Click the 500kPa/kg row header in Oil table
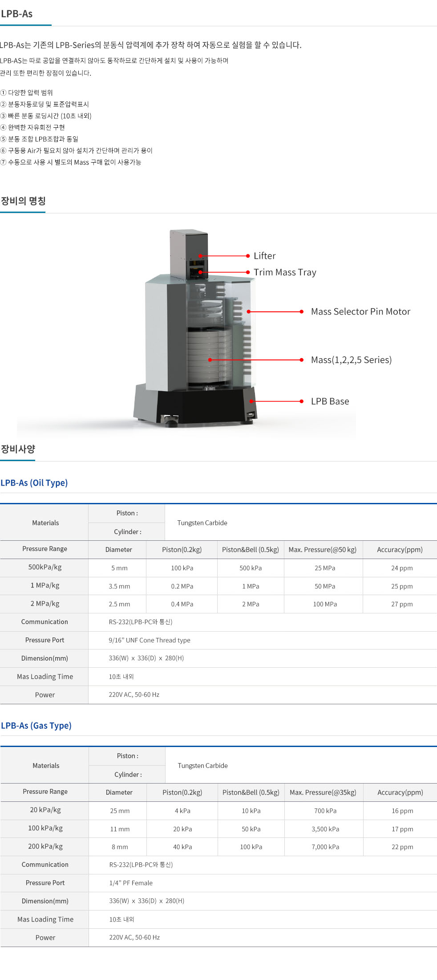437x980 pixels. [x=45, y=567]
